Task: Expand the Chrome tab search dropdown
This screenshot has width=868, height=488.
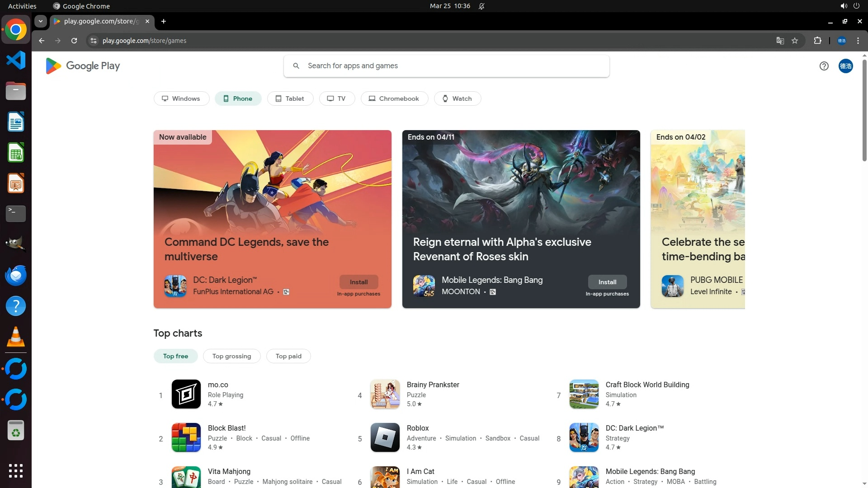Action: pyautogui.click(x=41, y=21)
